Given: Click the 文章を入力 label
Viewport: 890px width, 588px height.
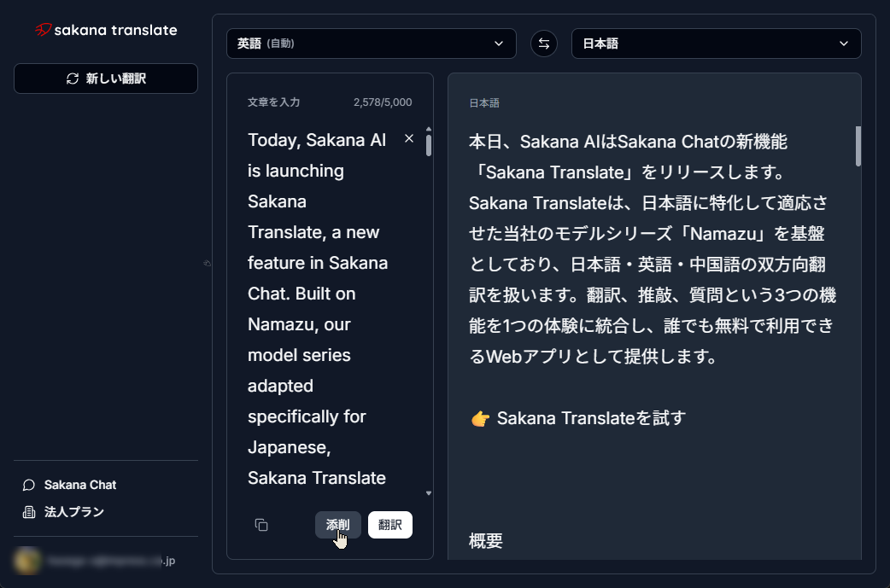Looking at the screenshot, I should click(x=273, y=102).
